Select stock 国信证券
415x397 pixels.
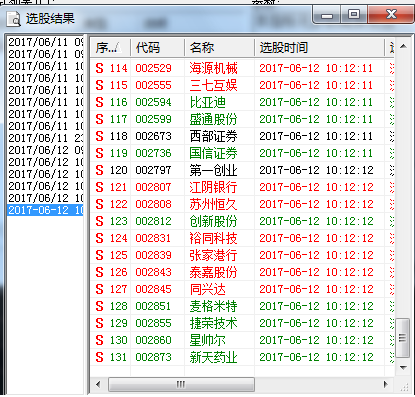[x=213, y=153]
